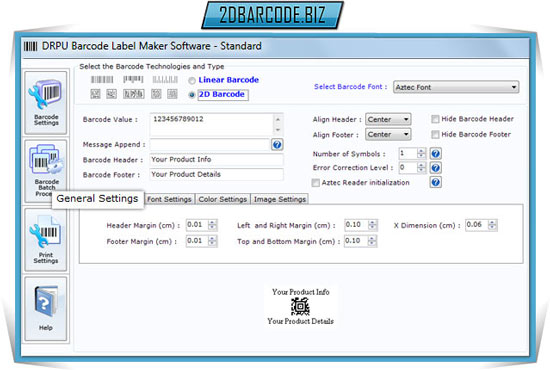Select the Linear Barcode radio button
The image size is (550, 370).
[x=192, y=81]
